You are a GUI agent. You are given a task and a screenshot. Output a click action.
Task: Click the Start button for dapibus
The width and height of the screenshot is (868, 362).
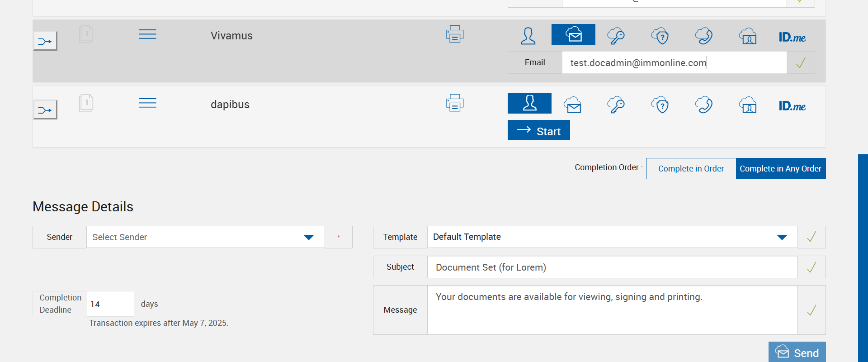538,131
